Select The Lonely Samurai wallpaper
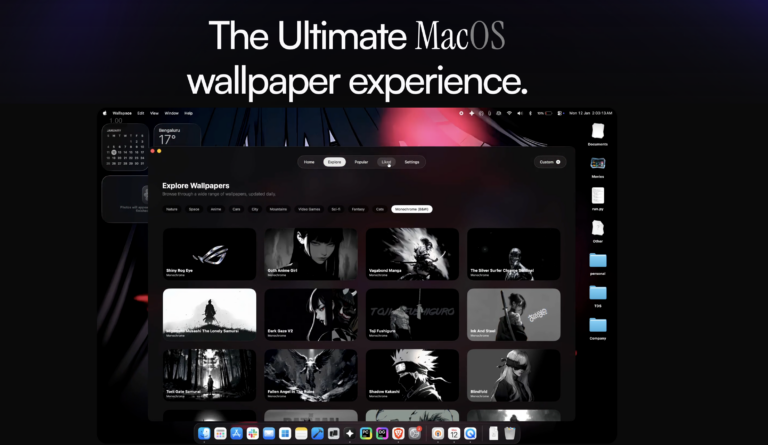This screenshot has height=445, width=768. click(x=210, y=315)
